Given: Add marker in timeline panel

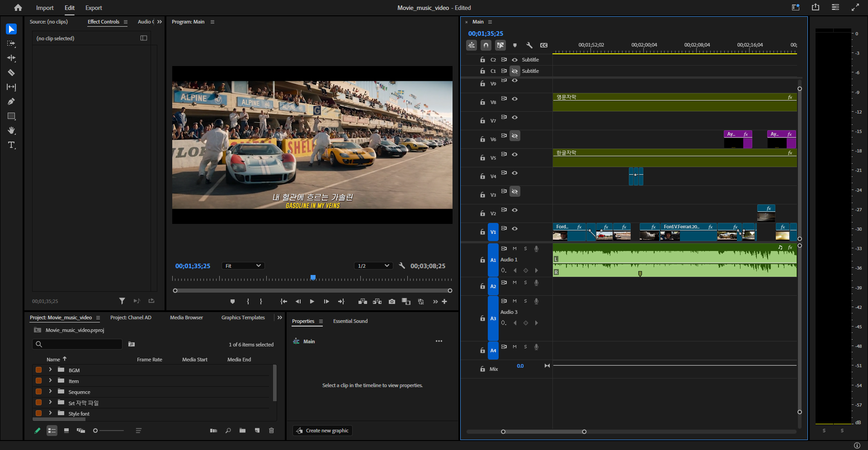Looking at the screenshot, I should pyautogui.click(x=515, y=45).
